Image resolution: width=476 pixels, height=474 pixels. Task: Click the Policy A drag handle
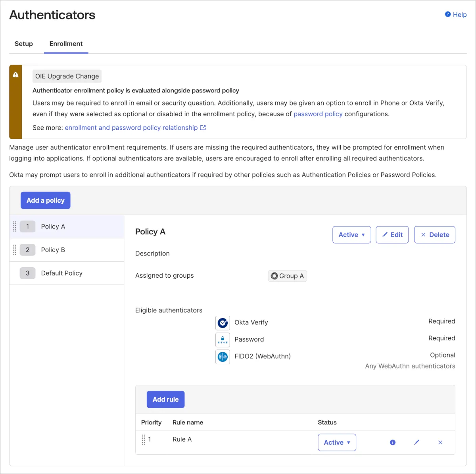(15, 226)
